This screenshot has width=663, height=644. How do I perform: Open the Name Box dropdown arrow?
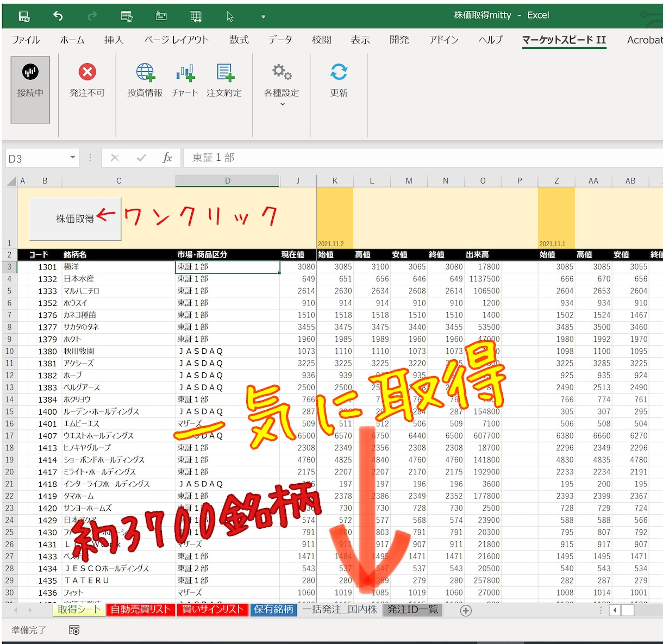(x=72, y=158)
